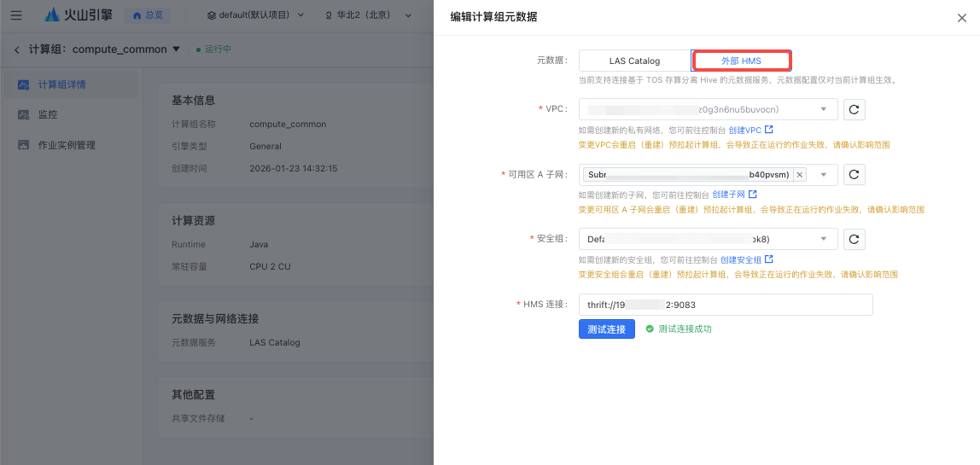Click the HMS 连接 thrift address field

[x=725, y=305]
